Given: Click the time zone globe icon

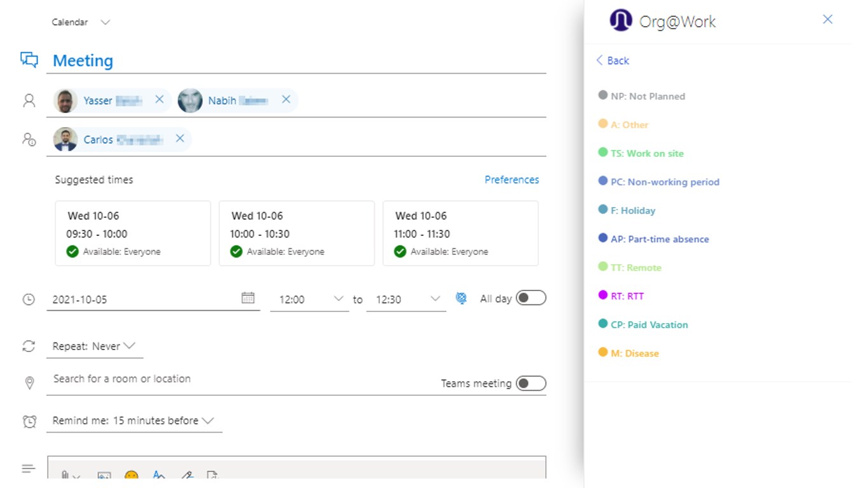Looking at the screenshot, I should (461, 298).
